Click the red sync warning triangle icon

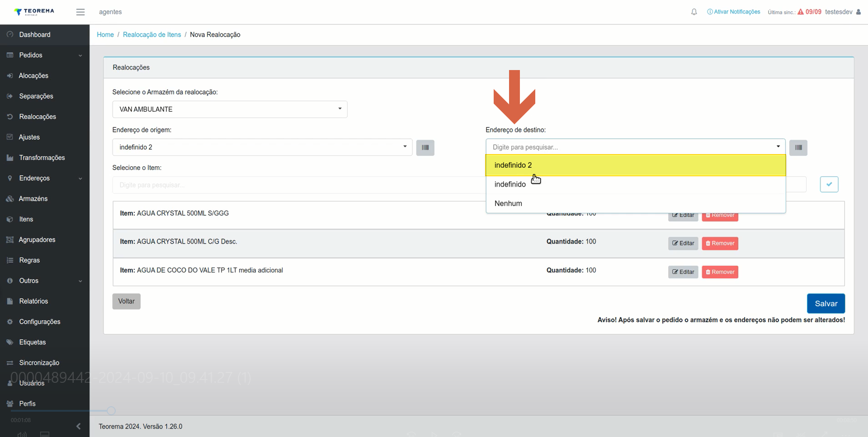tap(801, 12)
